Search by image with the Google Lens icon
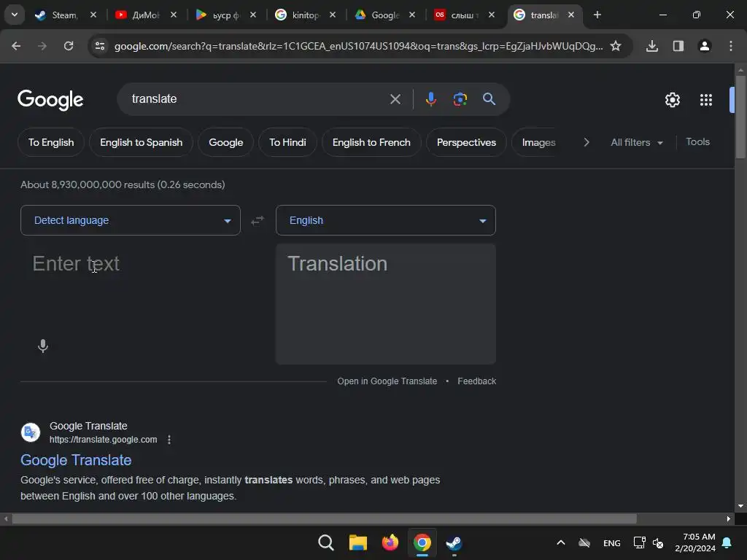Viewport: 747px width, 560px height. coord(460,99)
